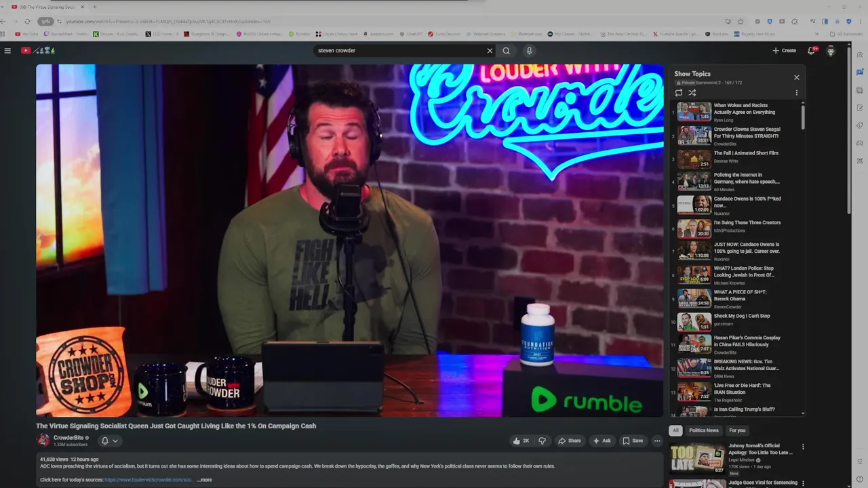
Task: Like the video with thumbs-up button
Action: tap(521, 441)
